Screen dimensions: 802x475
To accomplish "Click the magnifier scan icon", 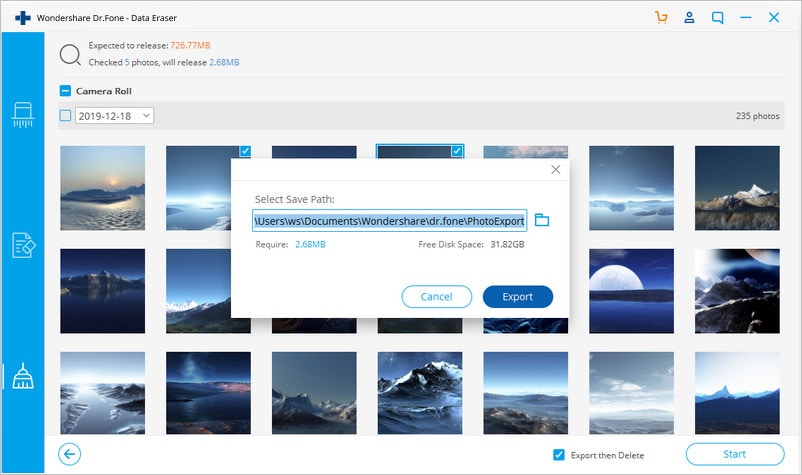I will pyautogui.click(x=70, y=55).
